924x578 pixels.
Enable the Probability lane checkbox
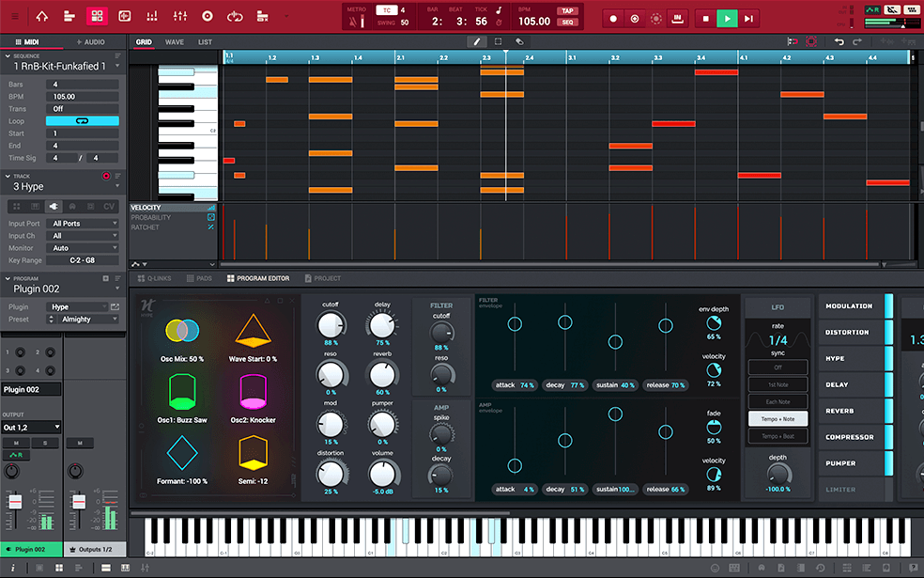(210, 217)
